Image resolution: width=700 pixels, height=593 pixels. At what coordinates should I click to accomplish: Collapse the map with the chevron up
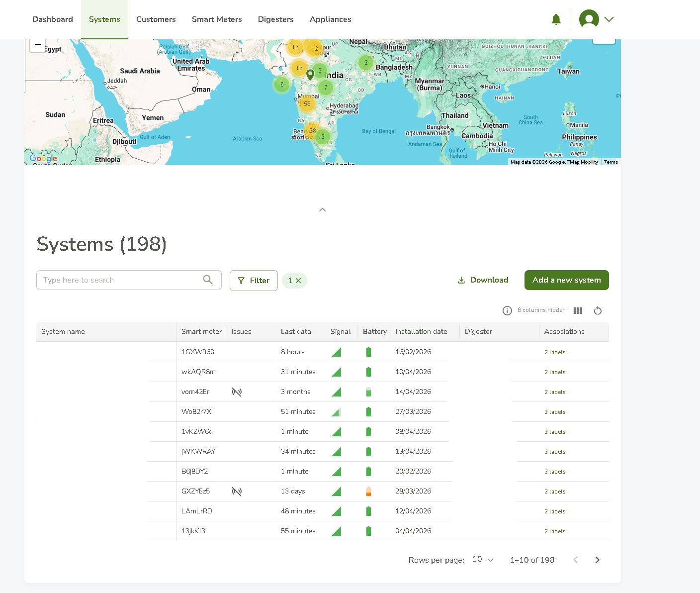[322, 210]
